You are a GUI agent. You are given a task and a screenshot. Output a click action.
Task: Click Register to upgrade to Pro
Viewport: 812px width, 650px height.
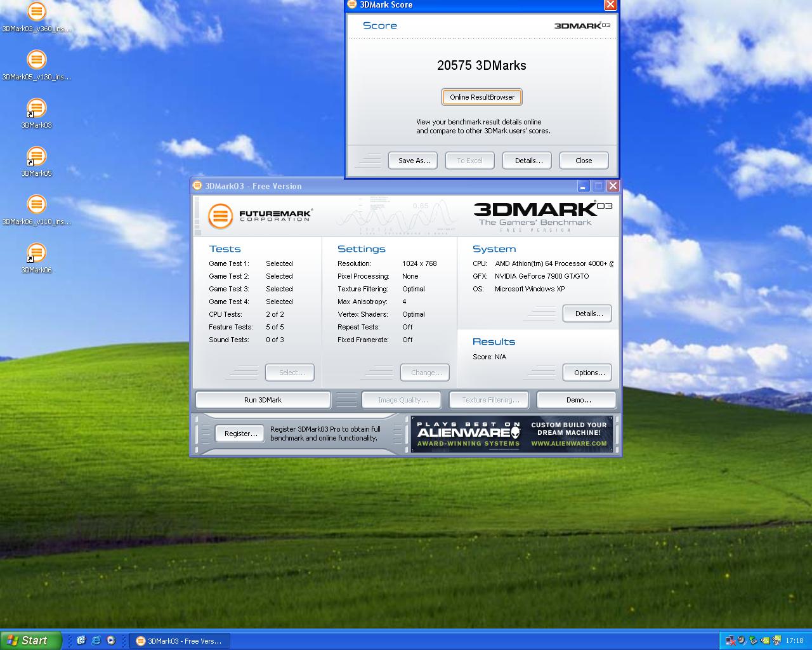point(240,434)
